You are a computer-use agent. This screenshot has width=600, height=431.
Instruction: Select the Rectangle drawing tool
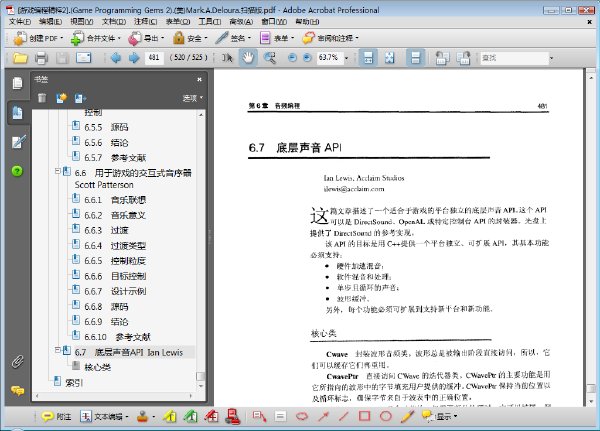coord(364,416)
